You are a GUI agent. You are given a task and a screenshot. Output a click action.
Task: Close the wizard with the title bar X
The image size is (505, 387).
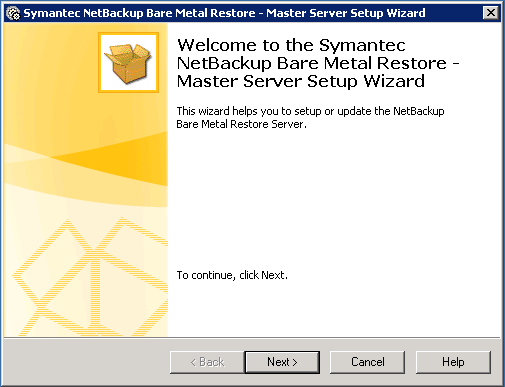491,13
